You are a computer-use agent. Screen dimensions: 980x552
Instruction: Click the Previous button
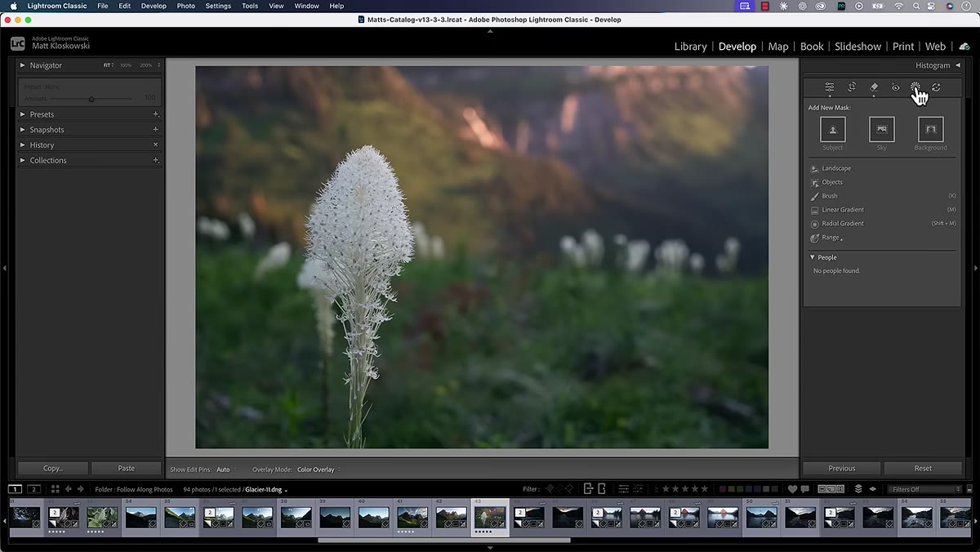point(842,469)
